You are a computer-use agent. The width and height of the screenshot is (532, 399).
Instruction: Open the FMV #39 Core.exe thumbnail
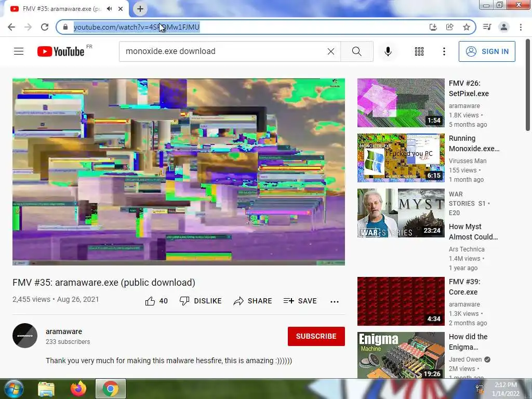[x=401, y=301]
